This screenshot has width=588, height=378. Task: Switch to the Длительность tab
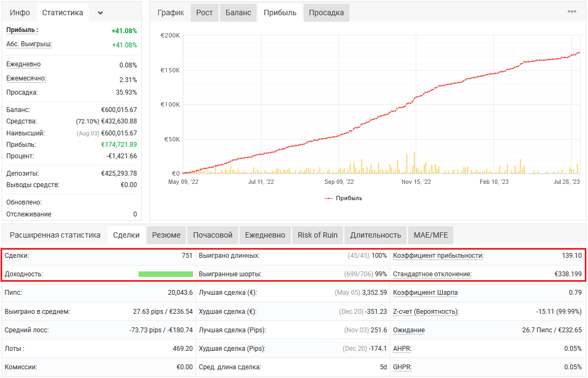coord(376,235)
